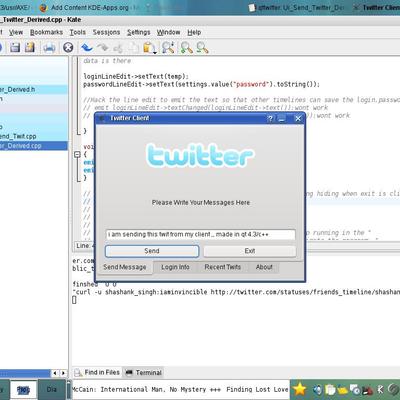Click the Save As icon in Kate toolbar
Image resolution: width=400 pixels, height=400 pixels.
point(30,47)
